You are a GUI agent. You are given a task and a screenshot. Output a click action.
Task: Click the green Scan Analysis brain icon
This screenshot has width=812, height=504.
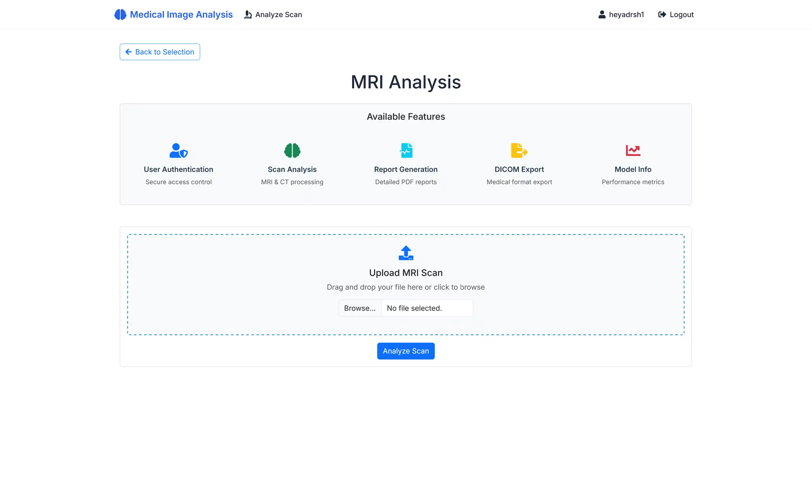point(292,151)
